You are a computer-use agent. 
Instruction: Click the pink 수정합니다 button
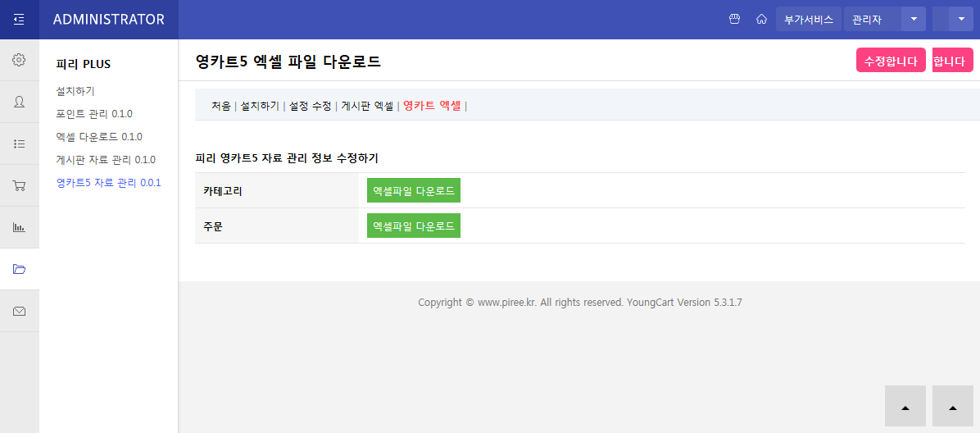pos(891,61)
